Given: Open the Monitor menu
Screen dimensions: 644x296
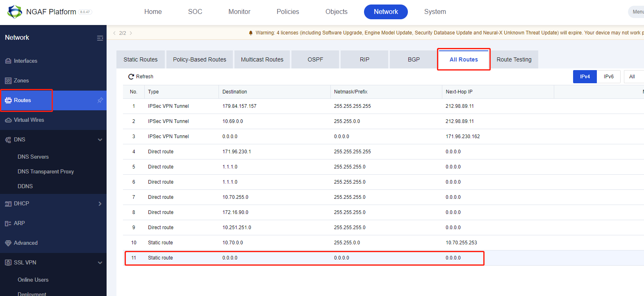Looking at the screenshot, I should point(239,12).
